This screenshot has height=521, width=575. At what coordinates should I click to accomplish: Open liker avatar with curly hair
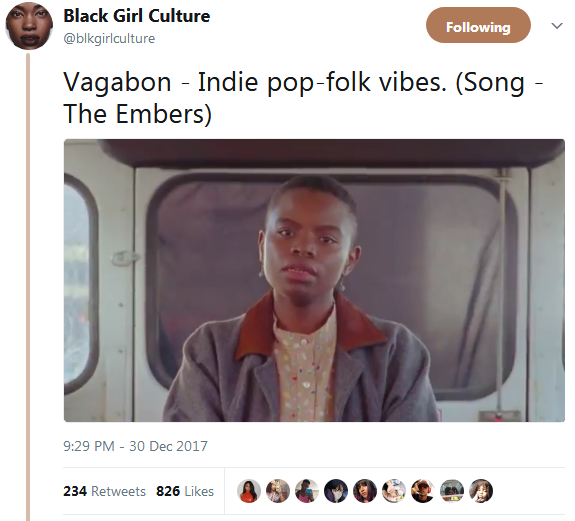(x=481, y=491)
